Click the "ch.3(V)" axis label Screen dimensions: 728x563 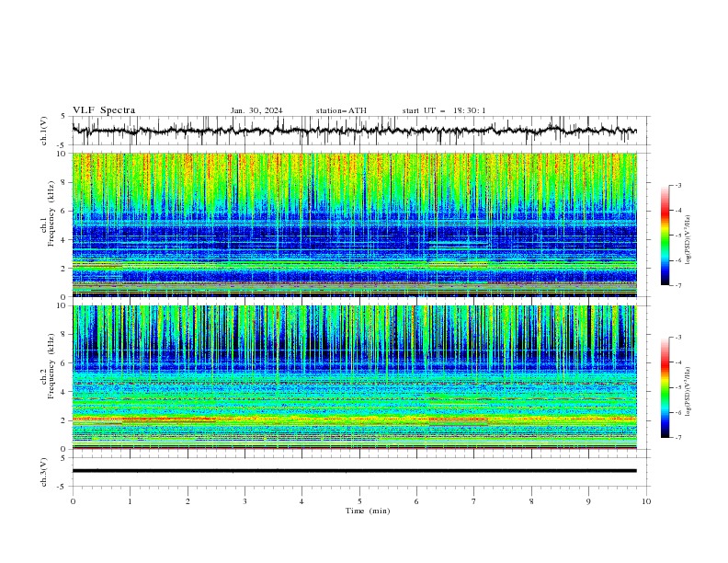pos(44,472)
